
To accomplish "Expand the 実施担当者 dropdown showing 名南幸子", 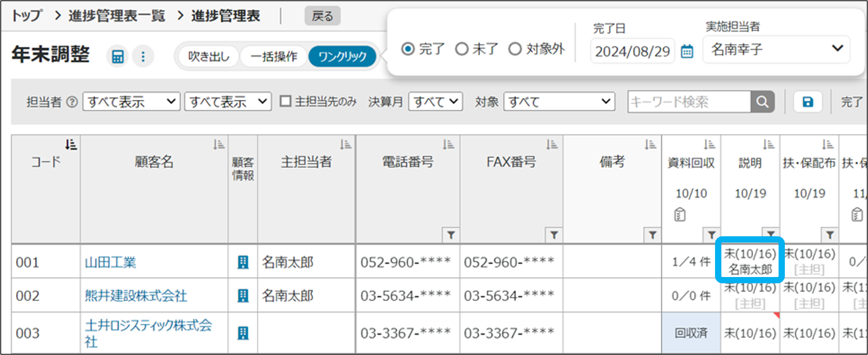I will pyautogui.click(x=776, y=49).
